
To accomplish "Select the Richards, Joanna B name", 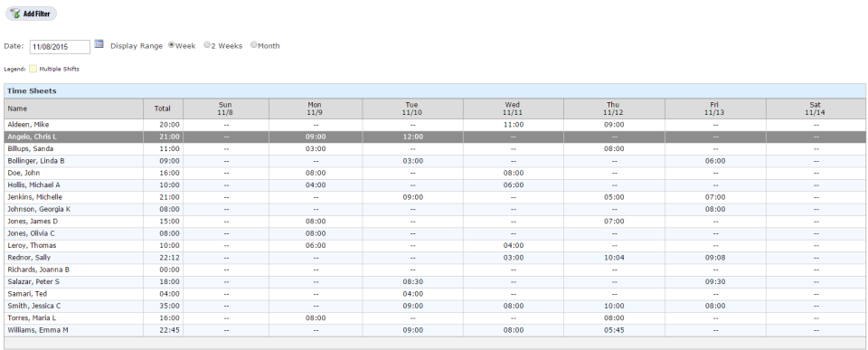I will coord(39,270).
